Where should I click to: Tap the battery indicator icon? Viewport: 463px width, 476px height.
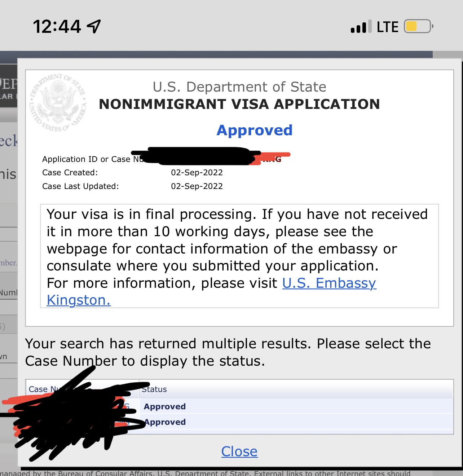click(419, 26)
